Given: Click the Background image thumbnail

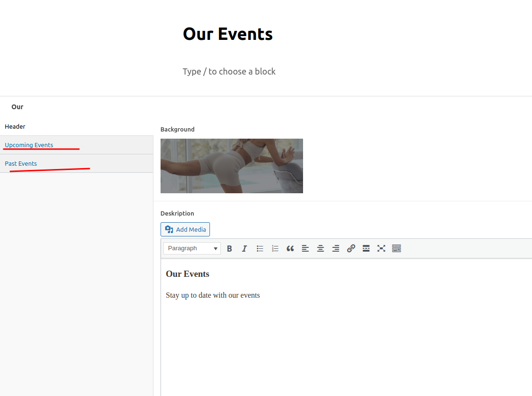Looking at the screenshot, I should (232, 166).
